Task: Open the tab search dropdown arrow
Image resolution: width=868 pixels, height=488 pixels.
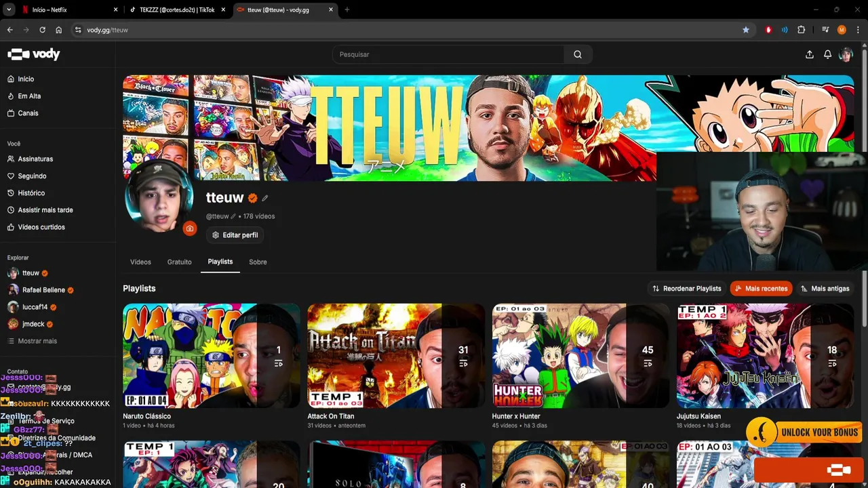Action: click(9, 9)
